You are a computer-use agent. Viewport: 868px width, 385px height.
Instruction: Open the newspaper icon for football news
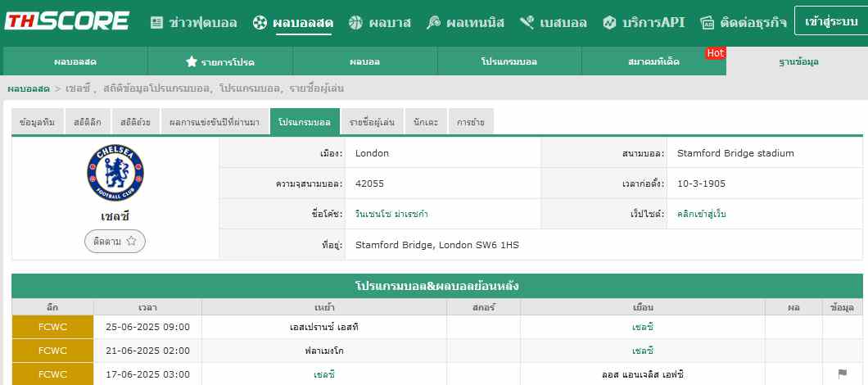[157, 23]
